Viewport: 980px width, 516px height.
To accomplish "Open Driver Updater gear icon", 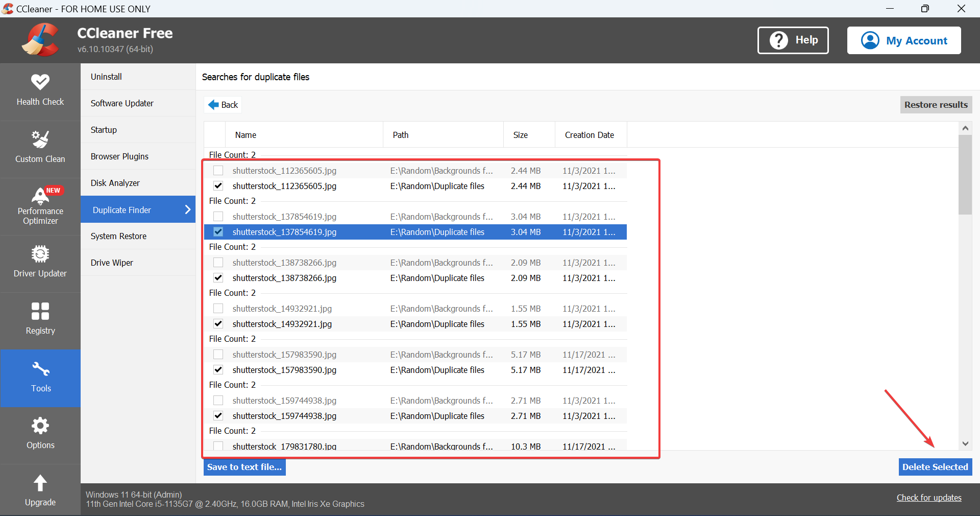I will click(40, 254).
